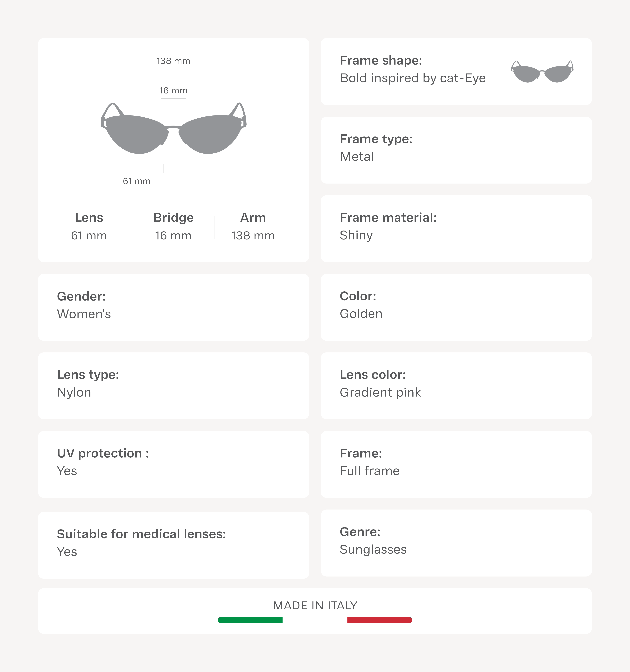
Task: Click the white segment of Italy flag bar
Action: pos(315,620)
